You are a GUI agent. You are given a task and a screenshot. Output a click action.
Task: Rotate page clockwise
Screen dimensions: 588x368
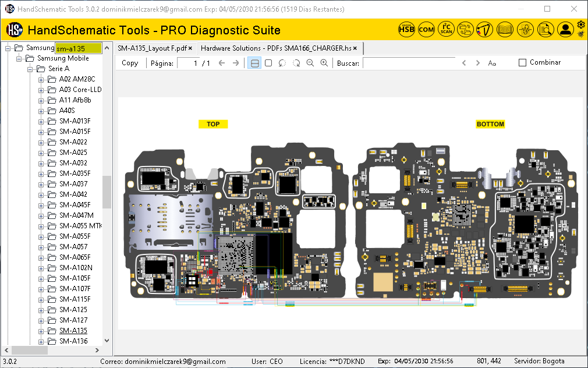click(296, 63)
